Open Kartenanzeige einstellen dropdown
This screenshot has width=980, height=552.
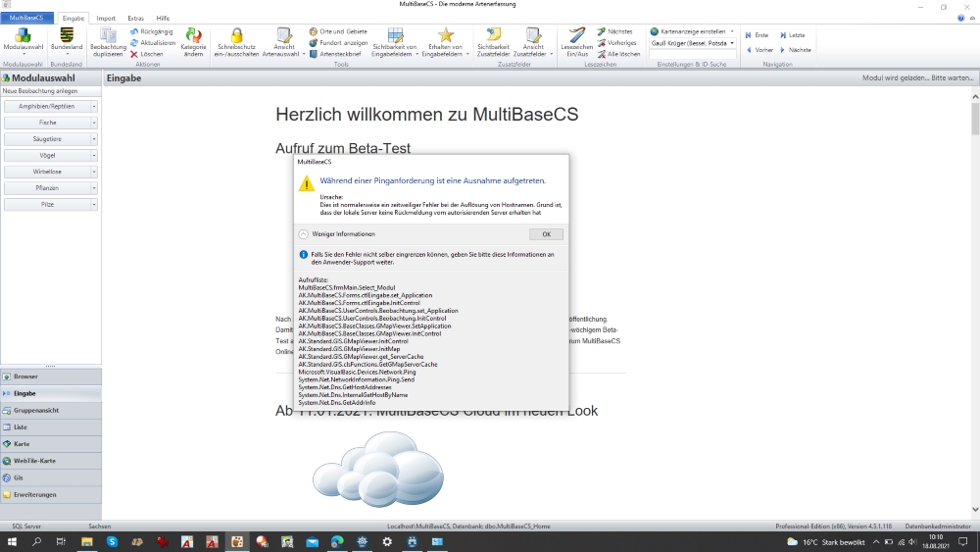(693, 31)
